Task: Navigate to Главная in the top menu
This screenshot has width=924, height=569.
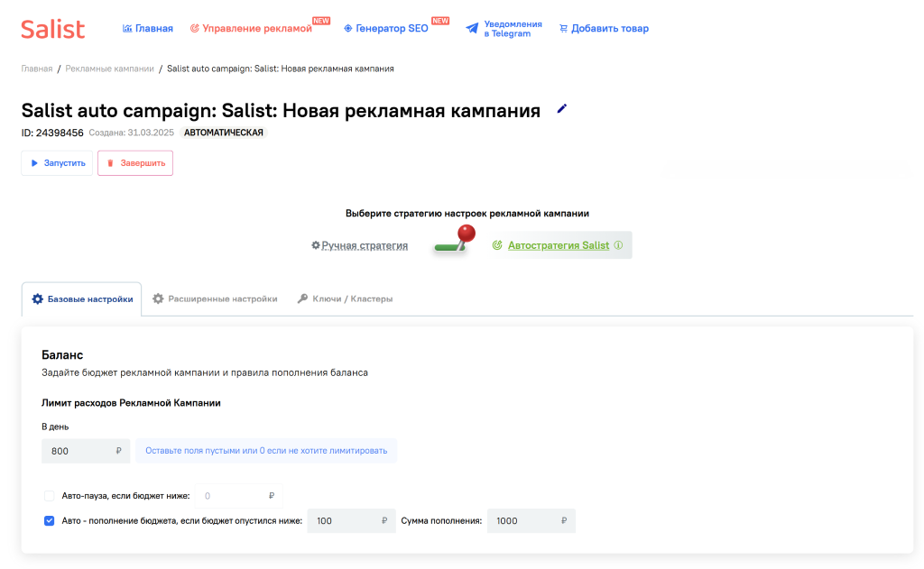Action: pos(148,29)
